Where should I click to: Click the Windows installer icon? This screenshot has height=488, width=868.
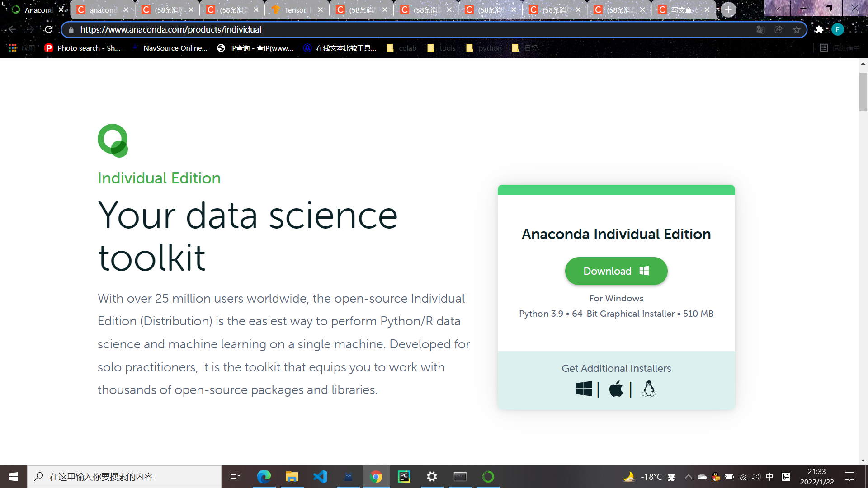(584, 389)
